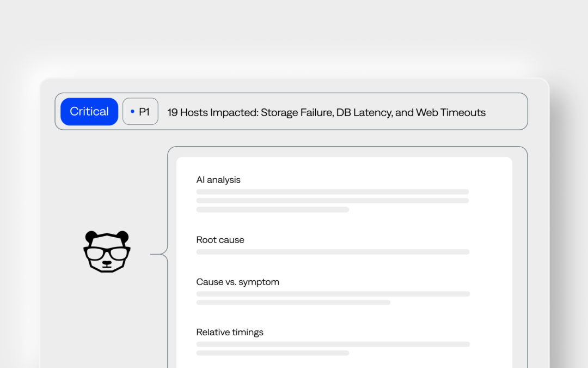Click the first placeholder line under AI analysis
Image resolution: width=588 pixels, height=368 pixels.
coord(333,192)
